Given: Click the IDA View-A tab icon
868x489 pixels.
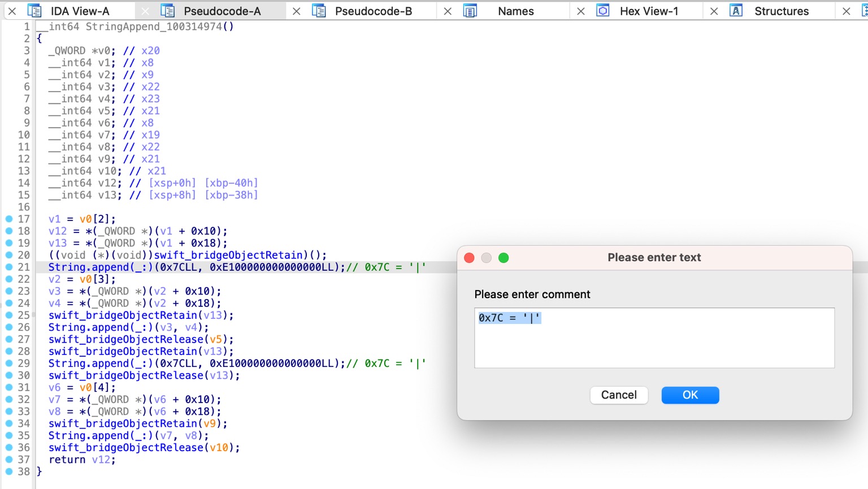Looking at the screenshot, I should [x=34, y=11].
